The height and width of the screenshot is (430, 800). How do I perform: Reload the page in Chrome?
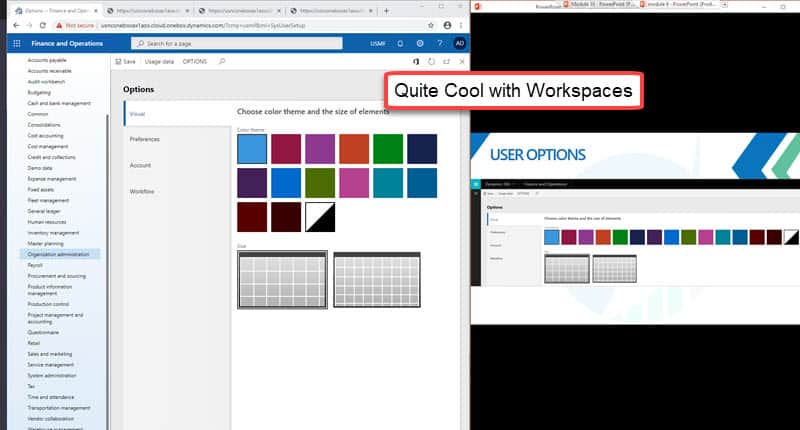point(43,25)
